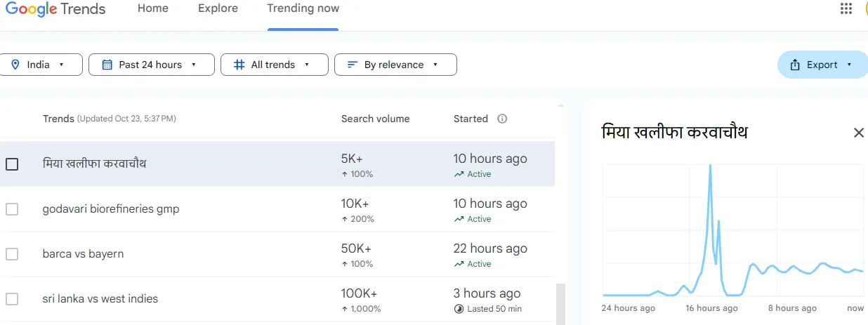Click the Search volume column header
The width and height of the screenshot is (868, 325).
[376, 119]
